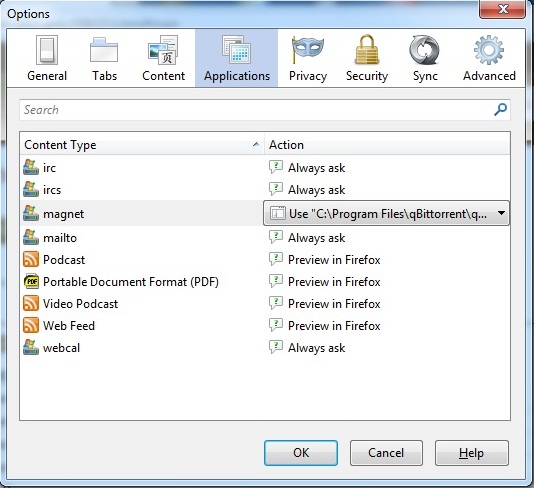The image size is (534, 488).
Task: Confirm settings with the OK button
Action: [301, 453]
